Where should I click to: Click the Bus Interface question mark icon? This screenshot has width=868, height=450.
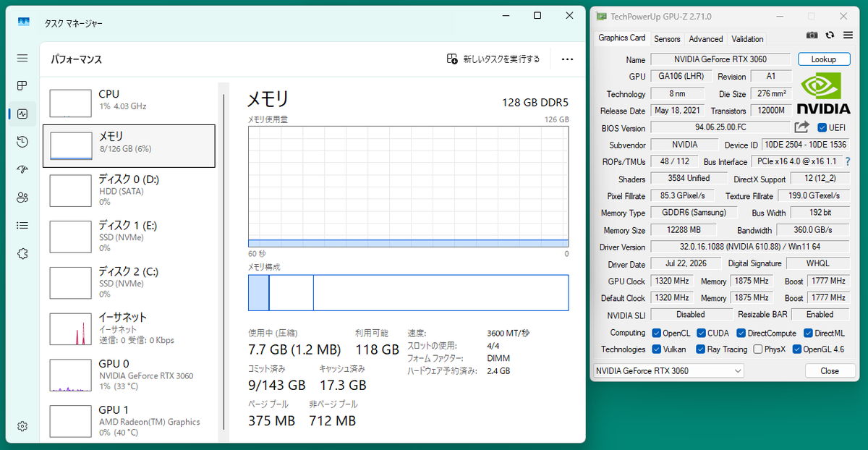847,161
